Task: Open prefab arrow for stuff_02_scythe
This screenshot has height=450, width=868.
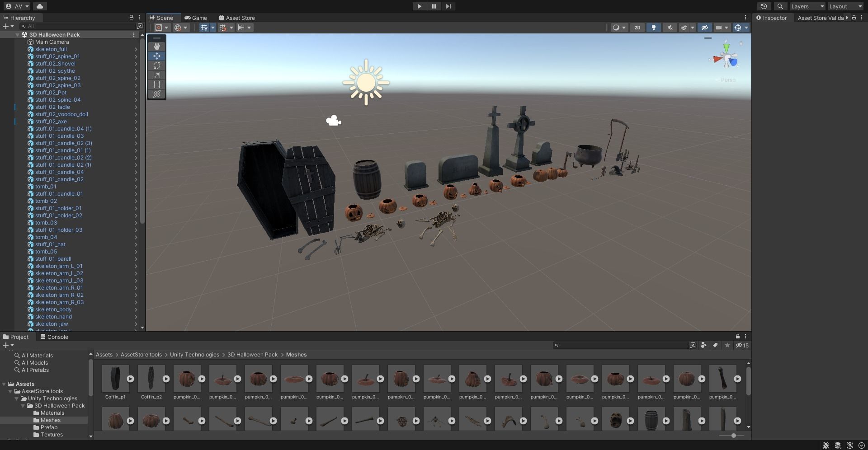Action: pos(136,71)
